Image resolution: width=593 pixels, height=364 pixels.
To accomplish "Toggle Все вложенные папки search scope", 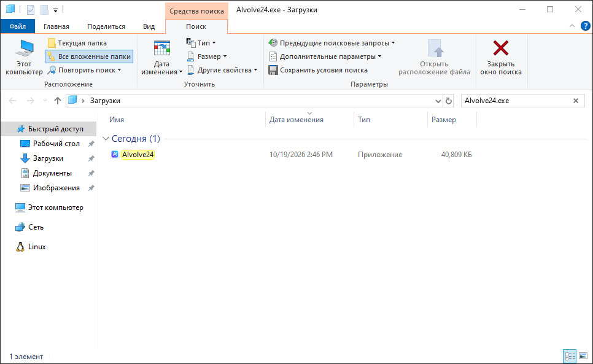I will (x=89, y=56).
